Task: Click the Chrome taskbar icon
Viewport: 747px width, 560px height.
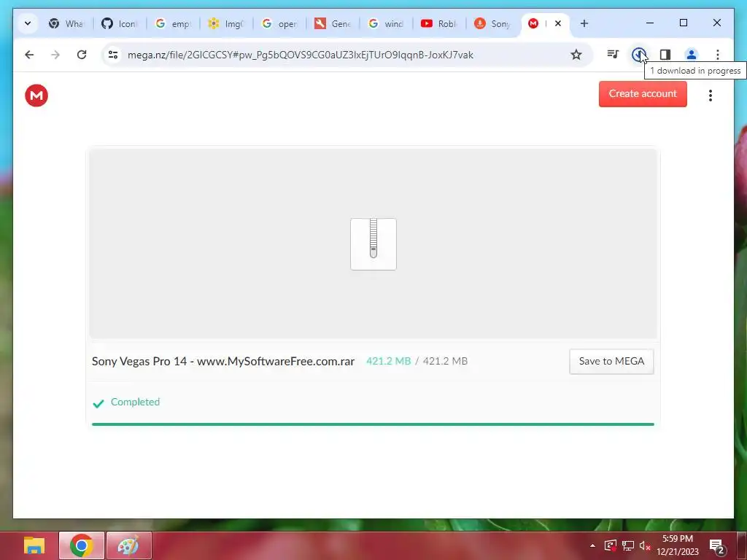Action: tap(82, 545)
